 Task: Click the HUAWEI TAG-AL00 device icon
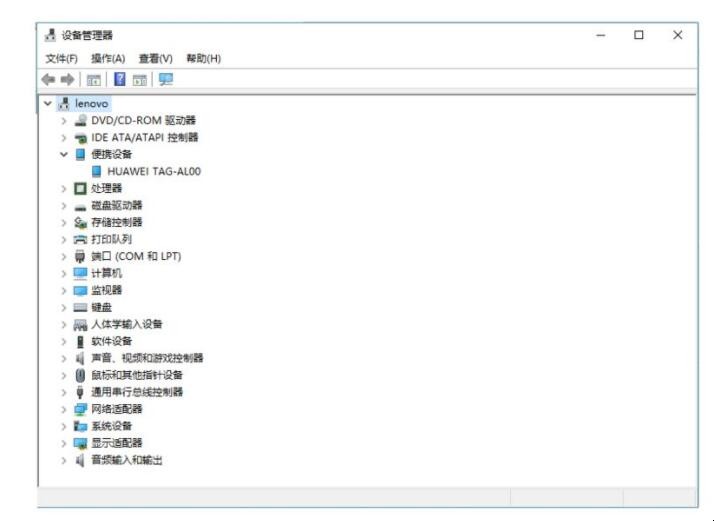(x=96, y=171)
